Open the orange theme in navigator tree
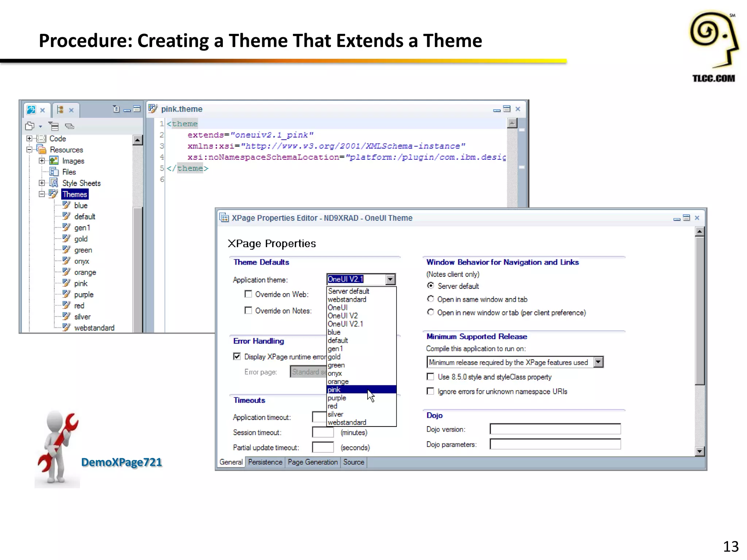The image size is (747, 560). [x=85, y=272]
